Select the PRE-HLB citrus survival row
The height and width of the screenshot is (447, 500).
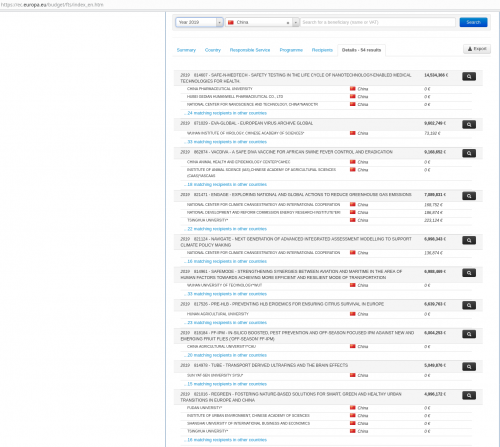click(328, 304)
